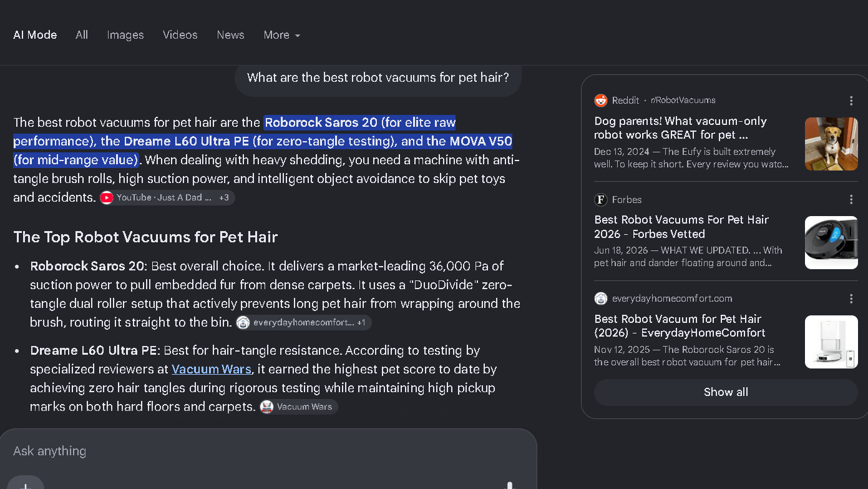Image resolution: width=868 pixels, height=489 pixels.
Task: Click the query bubble about robot vacuums
Action: (378, 78)
